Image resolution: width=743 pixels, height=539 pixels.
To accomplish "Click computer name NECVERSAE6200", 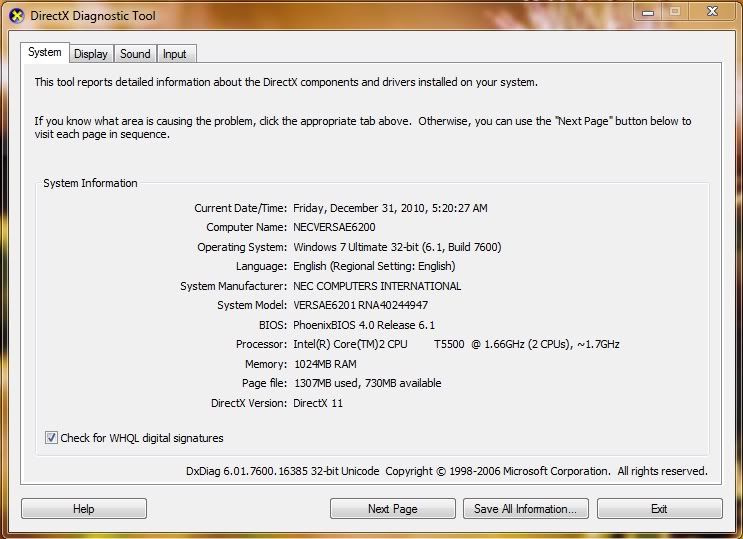I will click(334, 227).
